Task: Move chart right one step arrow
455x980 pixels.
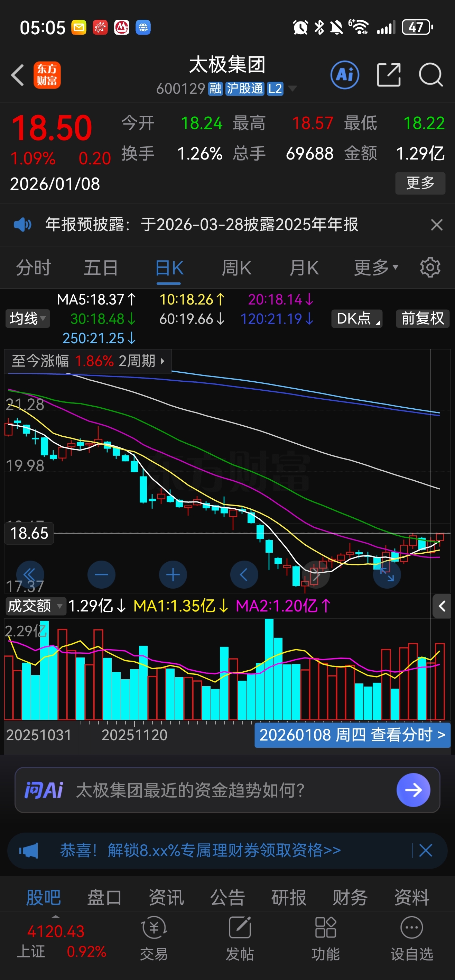Action: click(316, 574)
